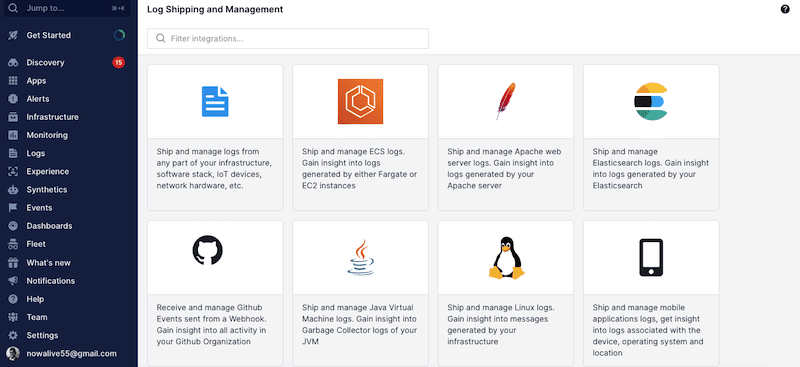
Task: Open Experience in the sidebar
Action: point(47,172)
